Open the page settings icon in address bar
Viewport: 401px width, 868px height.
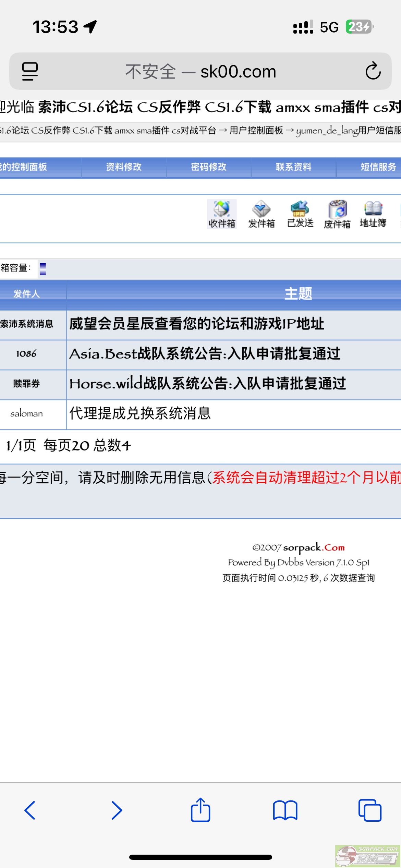point(30,71)
